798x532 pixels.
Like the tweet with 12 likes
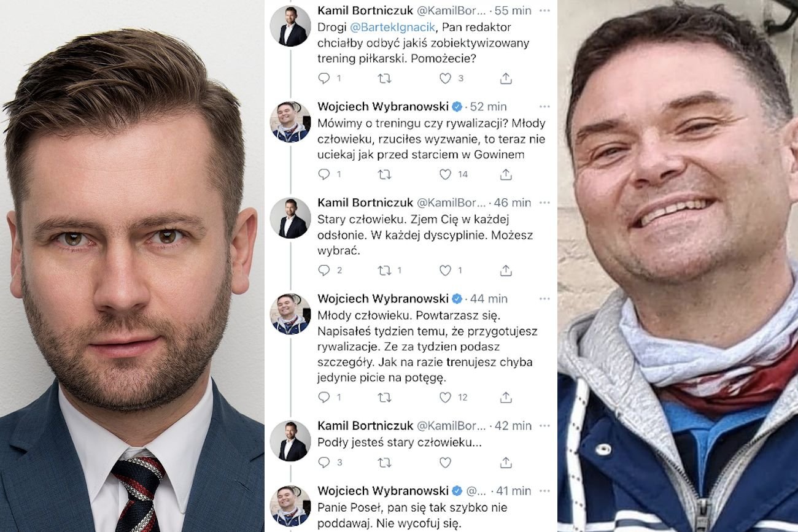446,398
